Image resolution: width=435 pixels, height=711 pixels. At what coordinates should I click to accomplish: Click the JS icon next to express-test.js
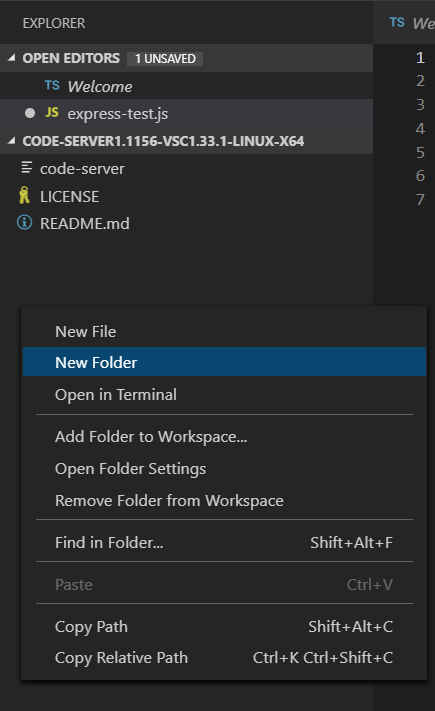[x=52, y=112]
